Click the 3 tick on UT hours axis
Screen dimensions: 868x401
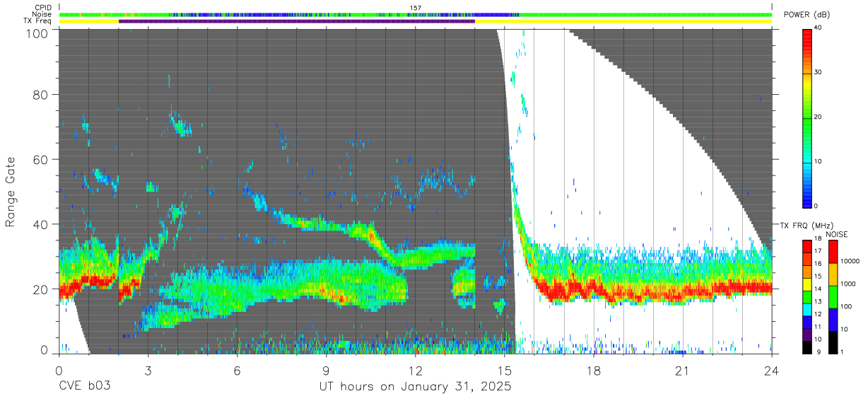tap(148, 370)
